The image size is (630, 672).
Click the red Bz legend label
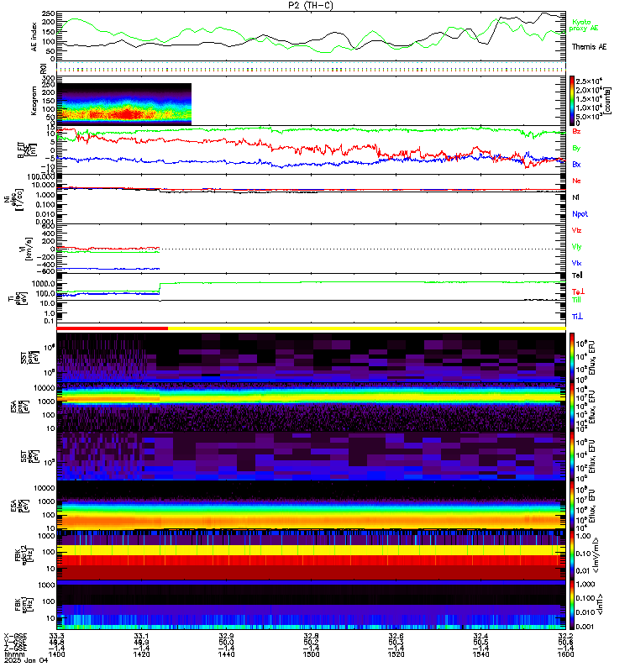pyautogui.click(x=576, y=131)
